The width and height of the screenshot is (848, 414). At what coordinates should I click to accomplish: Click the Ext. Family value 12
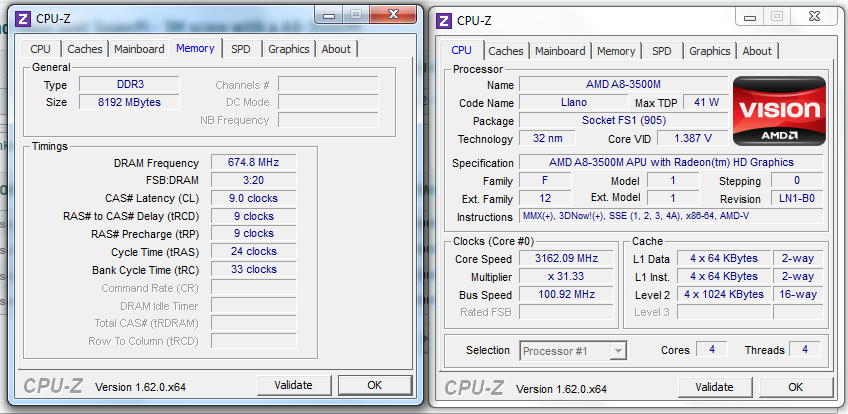(545, 198)
